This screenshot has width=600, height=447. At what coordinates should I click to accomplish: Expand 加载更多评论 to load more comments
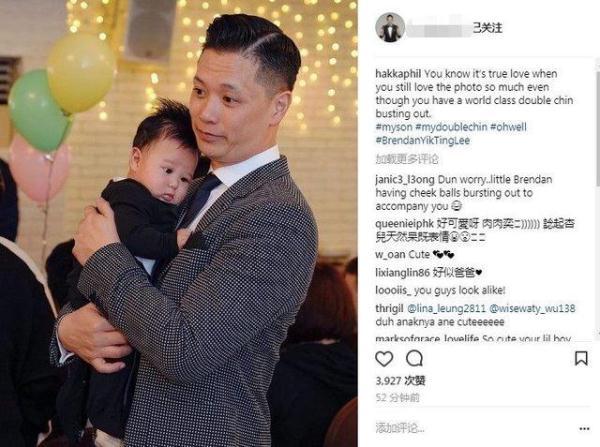[407, 159]
